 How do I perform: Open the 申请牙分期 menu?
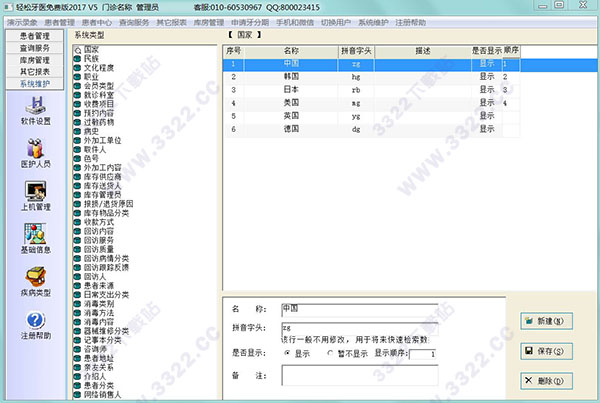pyautogui.click(x=250, y=23)
